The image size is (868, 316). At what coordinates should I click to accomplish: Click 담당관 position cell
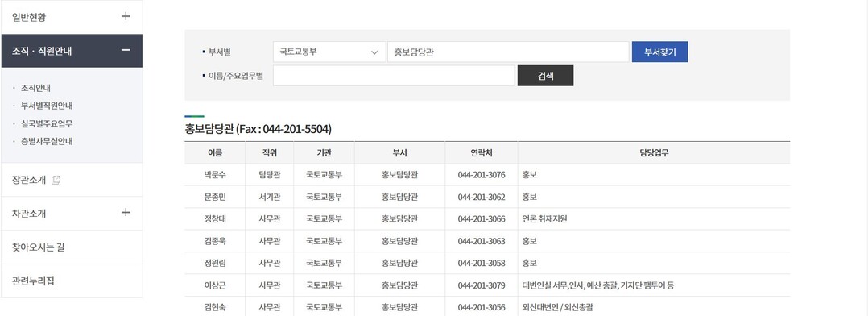(270, 175)
